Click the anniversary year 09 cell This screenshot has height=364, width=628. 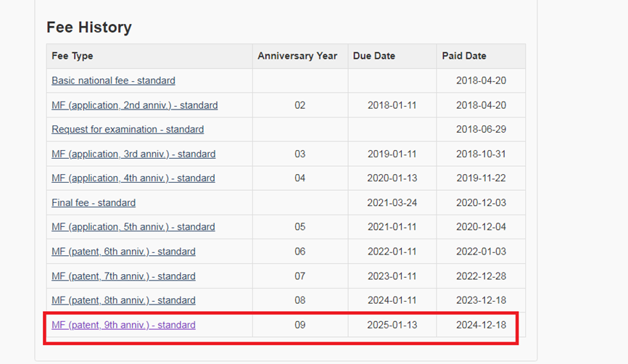pos(300,325)
